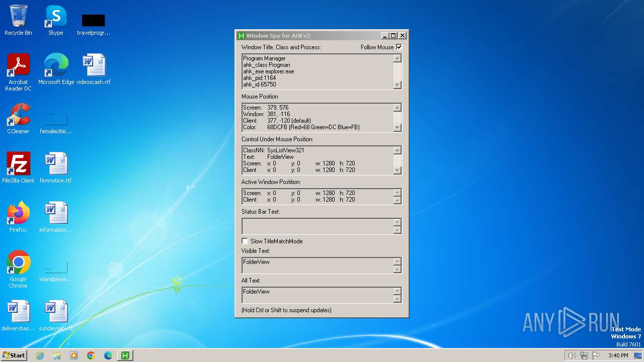Select the deliverybas… document icon
644x362 pixels.
tap(18, 315)
